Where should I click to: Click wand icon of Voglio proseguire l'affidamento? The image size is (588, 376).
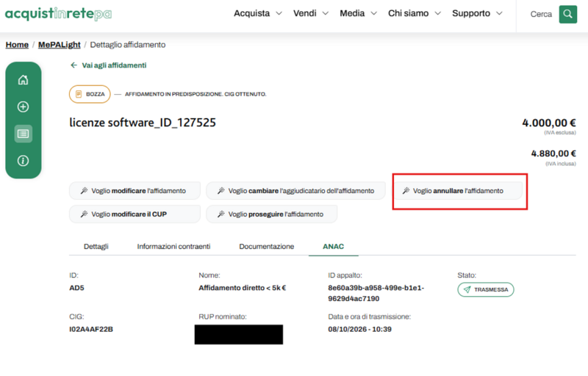(x=221, y=214)
